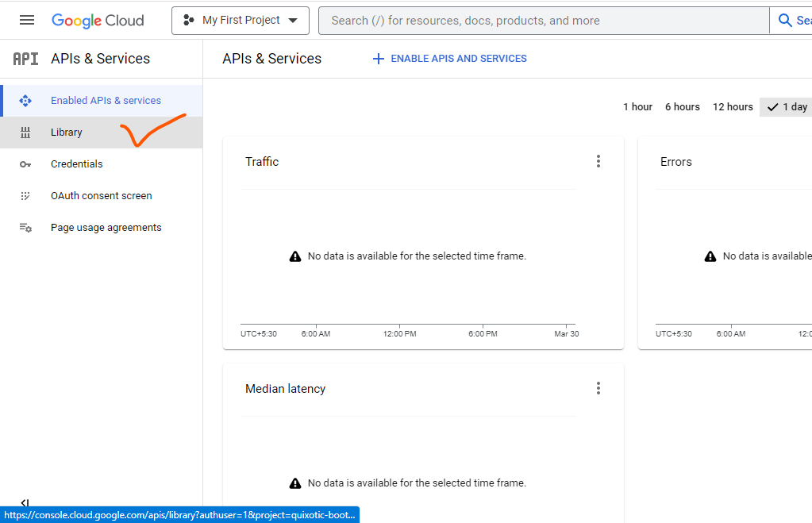The image size is (812, 523).
Task: Click Traffic chart no data message
Action: click(x=417, y=256)
